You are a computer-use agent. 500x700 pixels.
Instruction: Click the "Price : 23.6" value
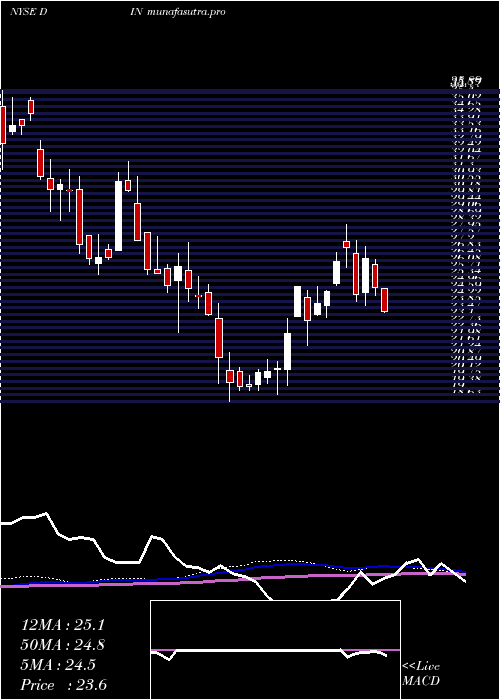[63, 685]
